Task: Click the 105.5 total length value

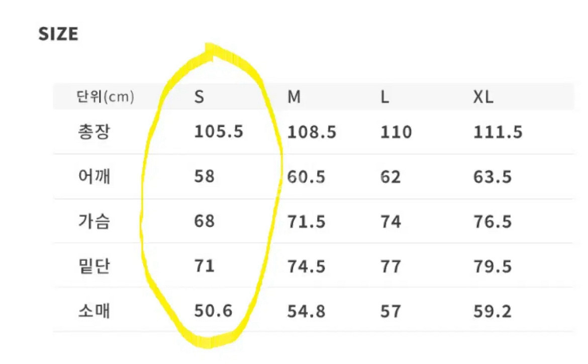Action: [219, 132]
